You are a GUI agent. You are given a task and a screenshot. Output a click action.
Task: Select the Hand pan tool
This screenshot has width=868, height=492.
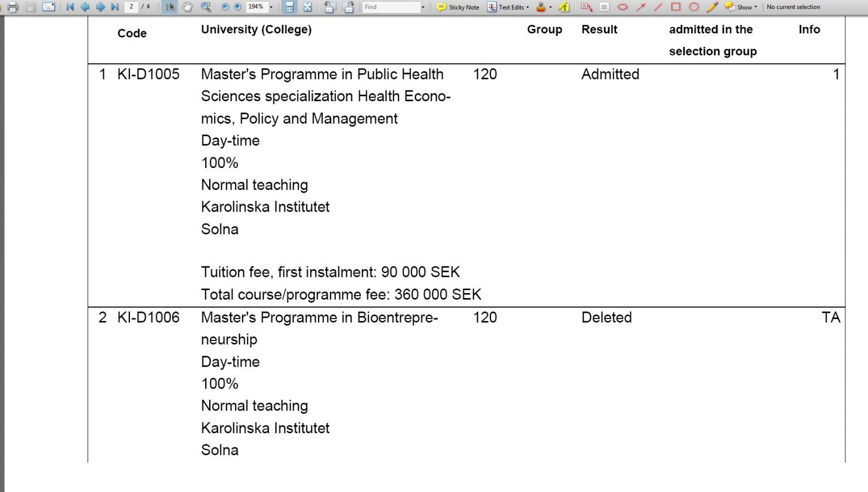187,7
